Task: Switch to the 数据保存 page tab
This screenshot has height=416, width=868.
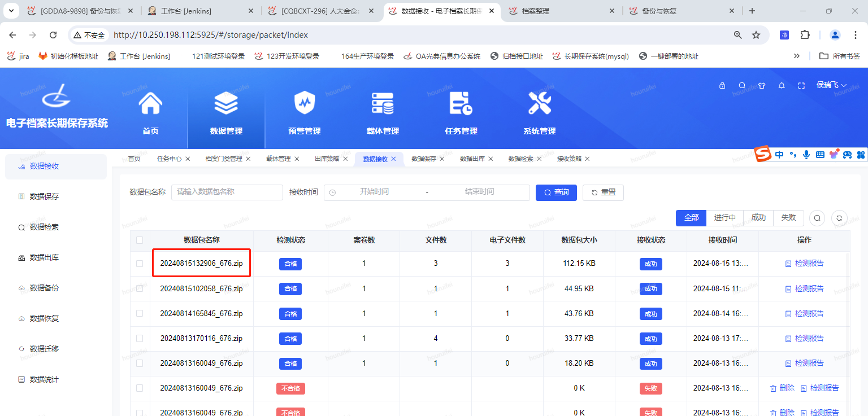Action: pyautogui.click(x=424, y=159)
